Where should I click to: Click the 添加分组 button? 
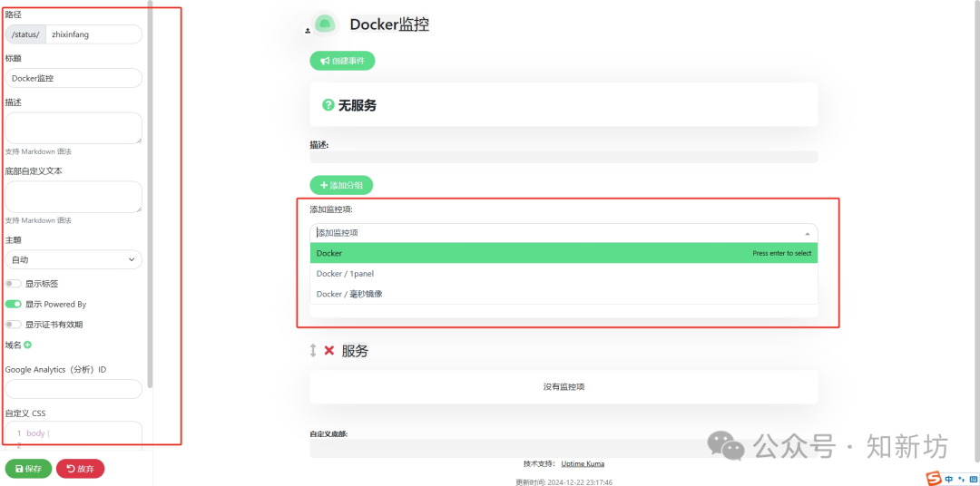[341, 185]
